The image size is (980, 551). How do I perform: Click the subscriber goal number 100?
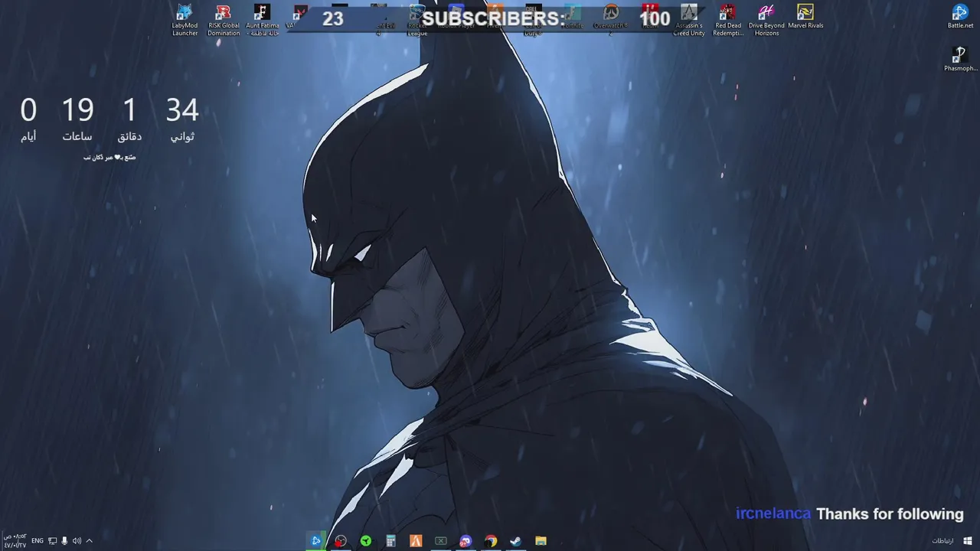(655, 18)
